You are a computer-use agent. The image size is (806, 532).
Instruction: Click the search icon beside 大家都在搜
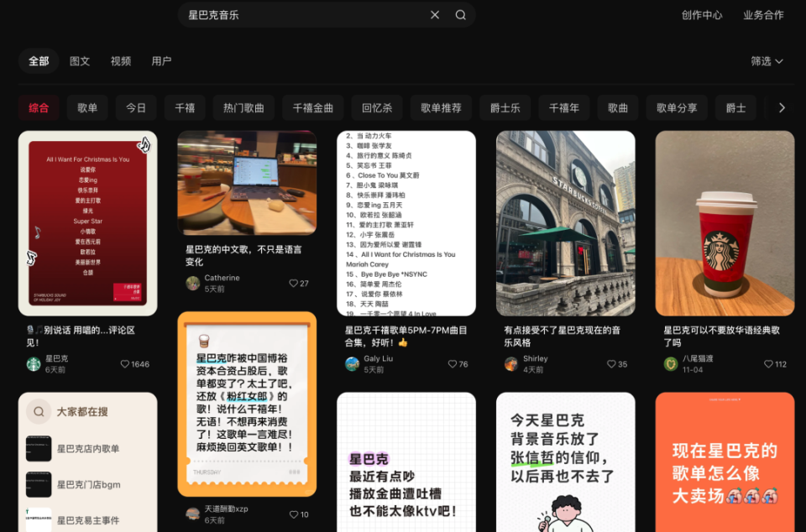click(x=39, y=410)
